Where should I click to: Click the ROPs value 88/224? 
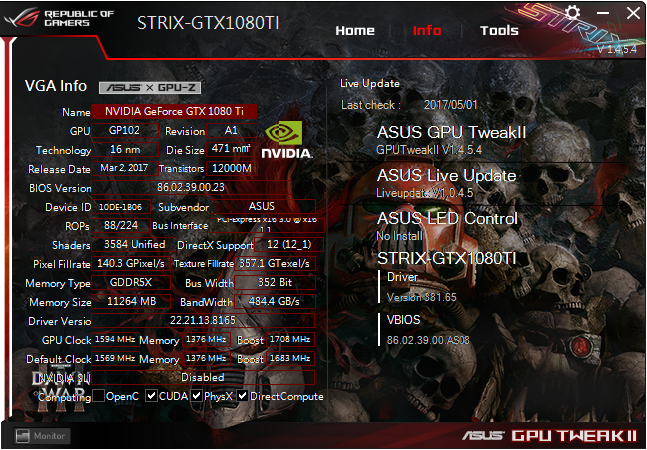[x=120, y=225]
